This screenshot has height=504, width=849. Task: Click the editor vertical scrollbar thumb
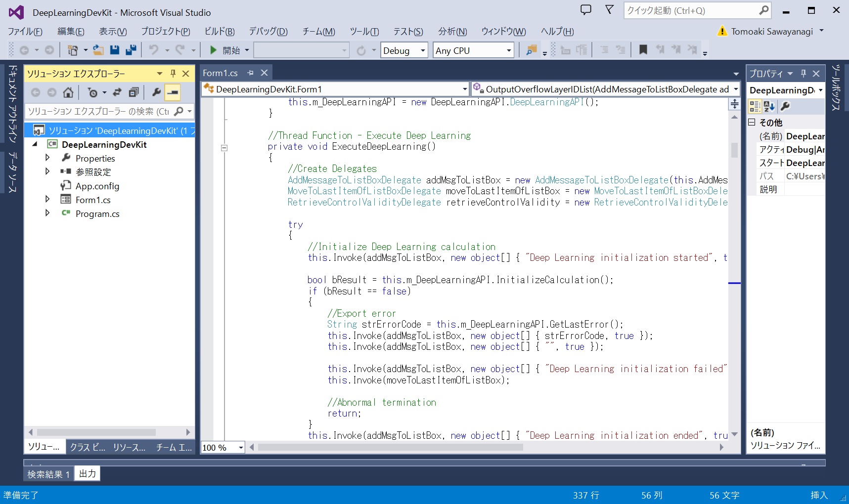coord(734,150)
